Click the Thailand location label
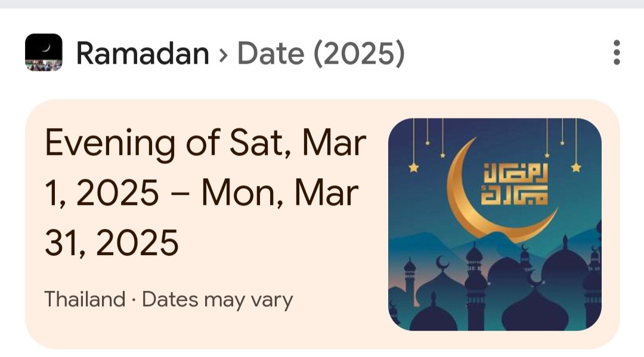644x357 pixels. coord(85,299)
